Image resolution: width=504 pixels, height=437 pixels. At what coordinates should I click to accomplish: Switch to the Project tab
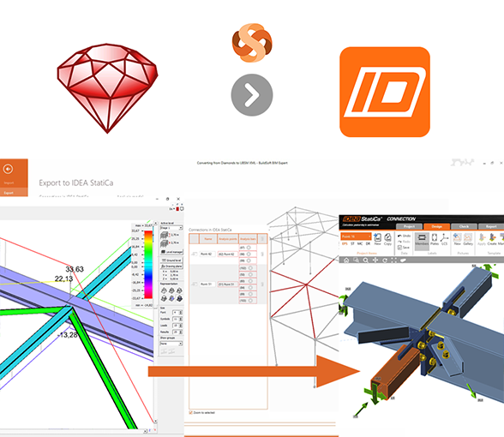click(409, 226)
